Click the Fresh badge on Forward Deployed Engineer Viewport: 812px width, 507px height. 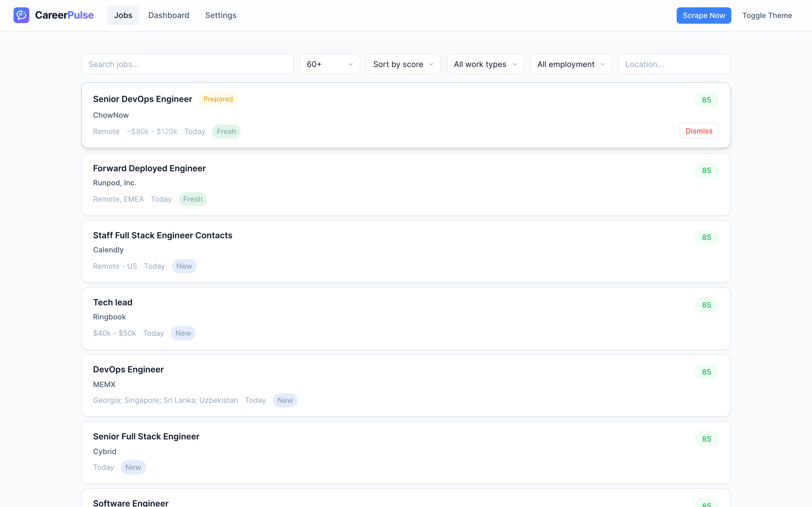tap(193, 199)
